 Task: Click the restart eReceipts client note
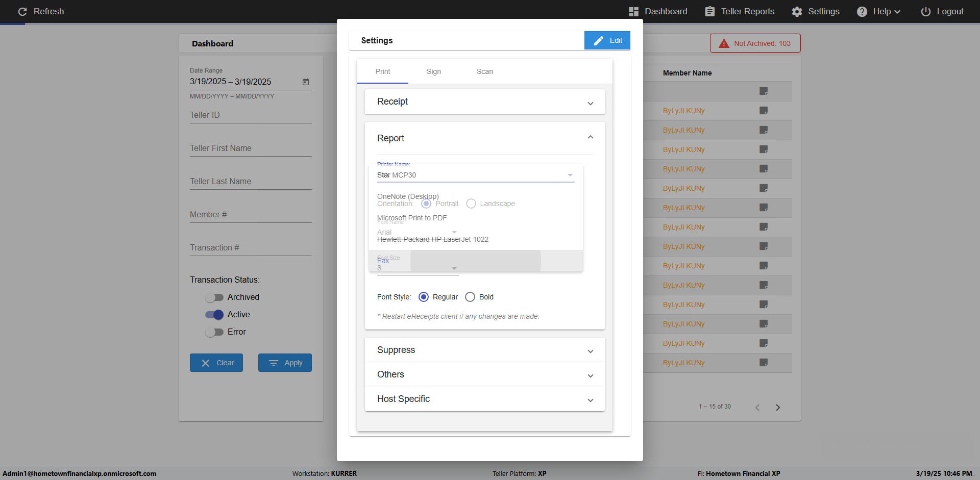point(458,316)
